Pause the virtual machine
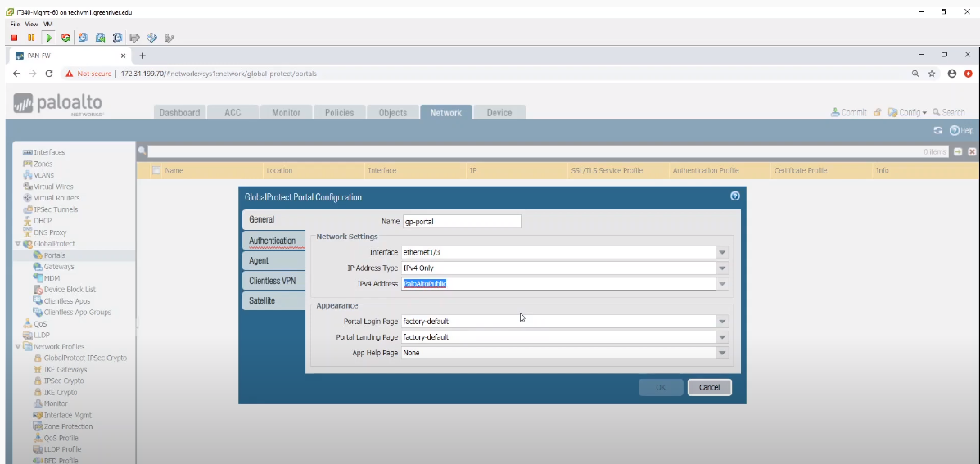Image resolution: width=980 pixels, height=464 pixels. (x=31, y=38)
